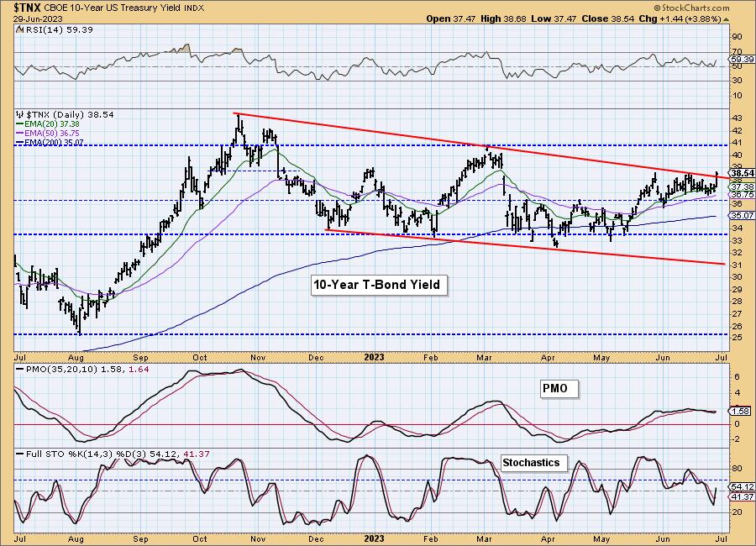Image resolution: width=756 pixels, height=546 pixels.
Task: Click the 2023 label under the price panel
Action: click(374, 357)
